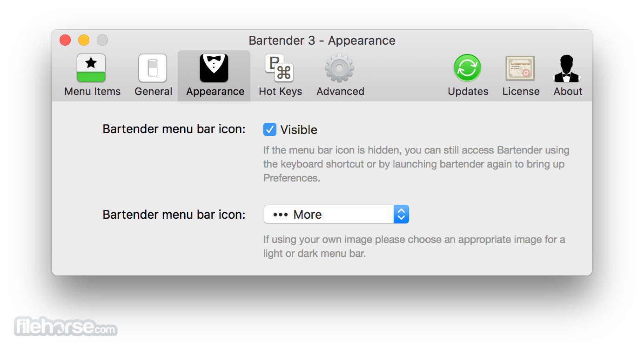This screenshot has width=644, height=350.
Task: Minimize the Bartender 3 window
Action: [84, 40]
